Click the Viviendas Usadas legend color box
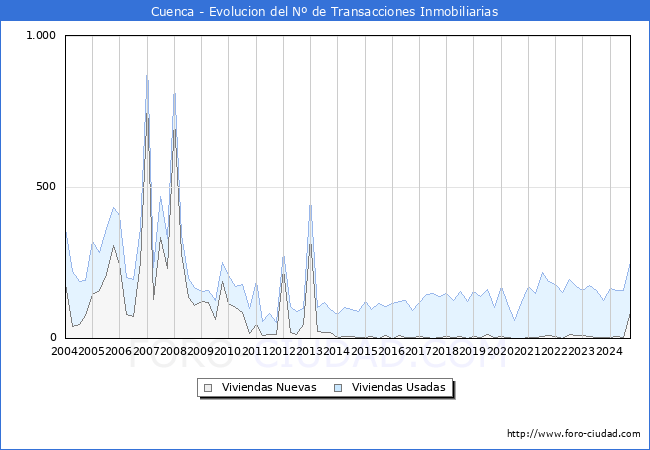The height and width of the screenshot is (450, 650). click(x=338, y=388)
